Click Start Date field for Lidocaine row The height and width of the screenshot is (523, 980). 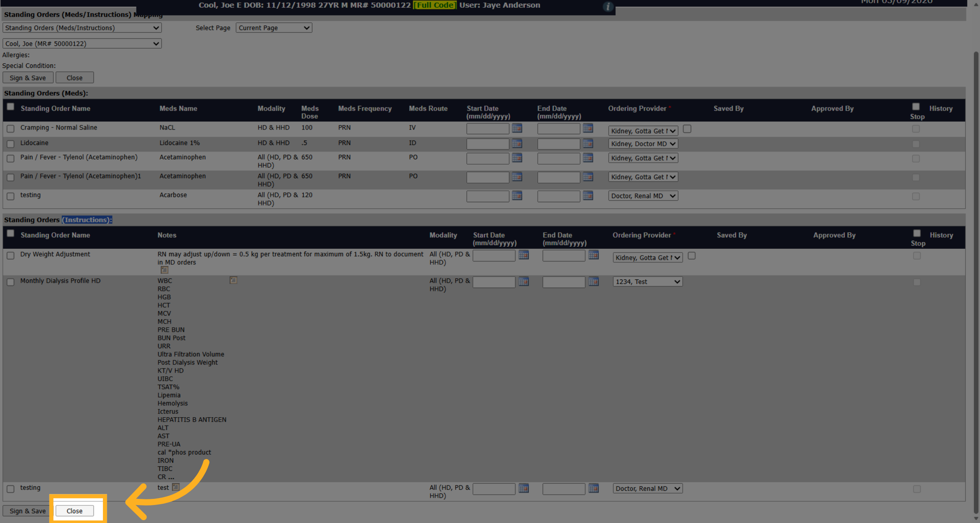(488, 144)
